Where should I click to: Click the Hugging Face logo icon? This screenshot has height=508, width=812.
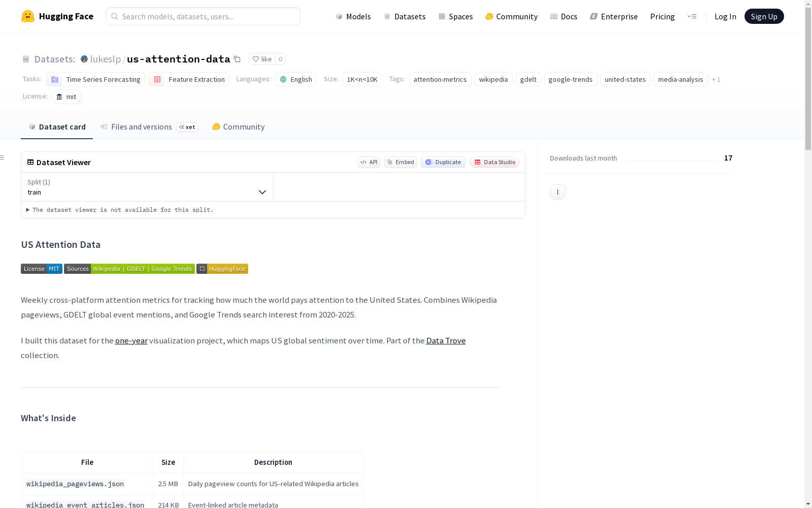pos(28,16)
